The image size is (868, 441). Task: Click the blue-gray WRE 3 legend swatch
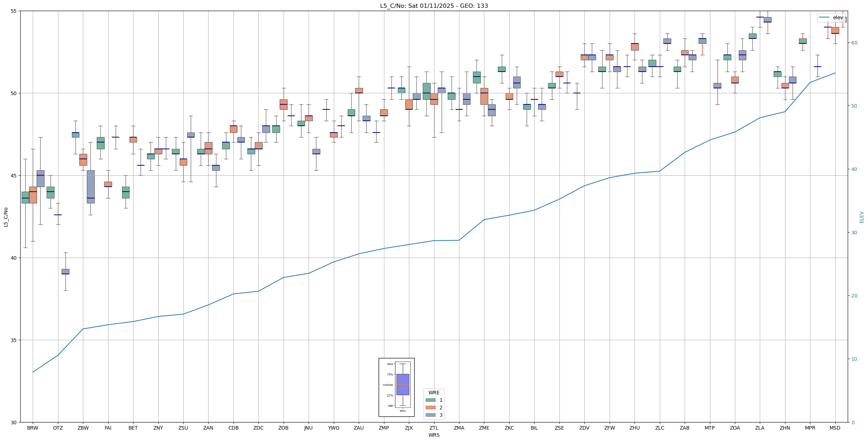430,415
